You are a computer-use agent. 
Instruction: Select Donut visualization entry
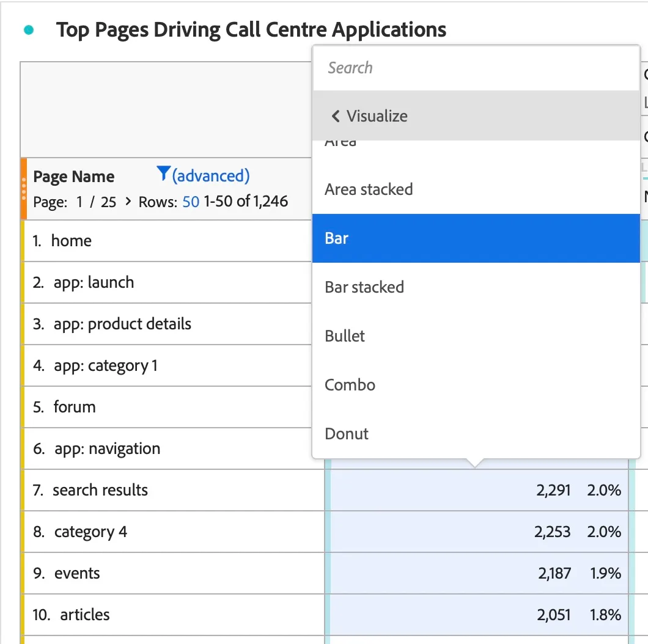tap(476, 434)
